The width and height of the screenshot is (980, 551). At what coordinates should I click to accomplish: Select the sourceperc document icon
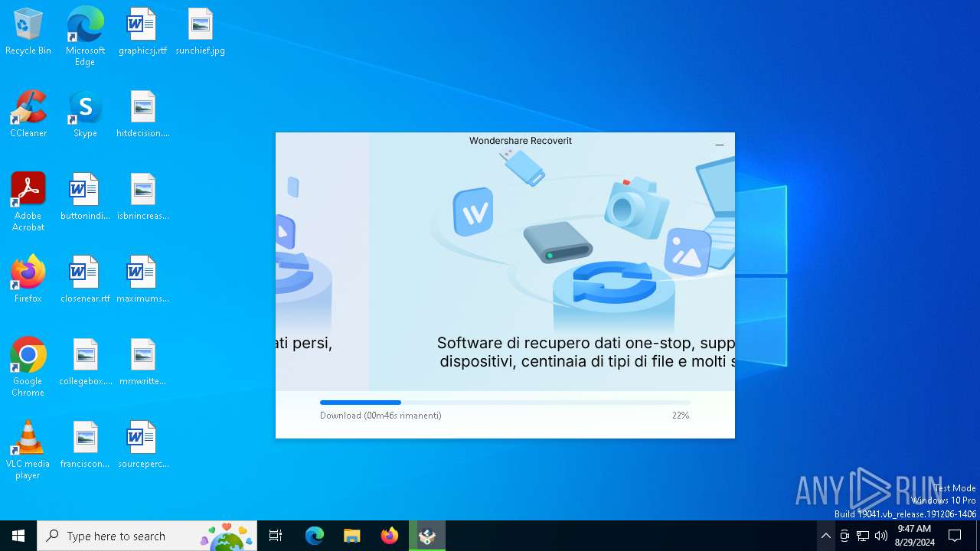click(142, 445)
